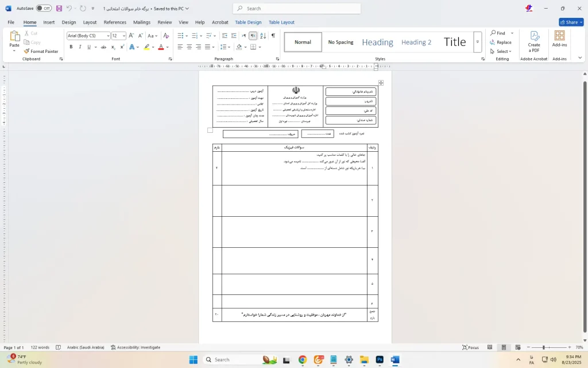This screenshot has width=588, height=368.
Task: Open Change Case dropdown
Action: [152, 36]
